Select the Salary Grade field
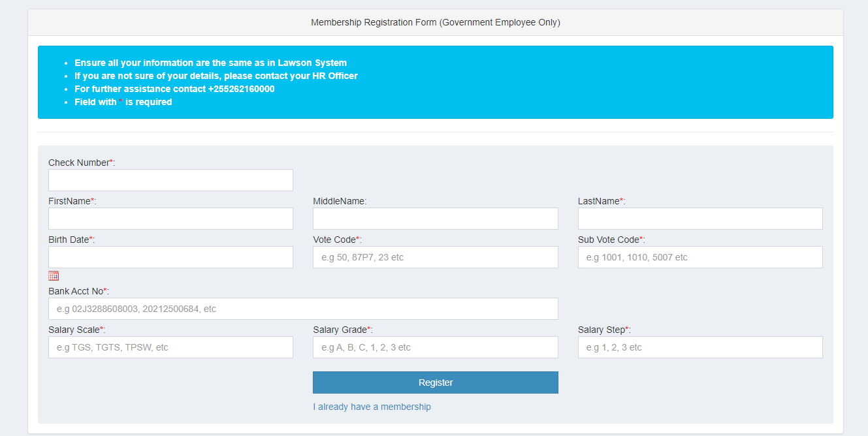Image resolution: width=868 pixels, height=436 pixels. pos(435,347)
